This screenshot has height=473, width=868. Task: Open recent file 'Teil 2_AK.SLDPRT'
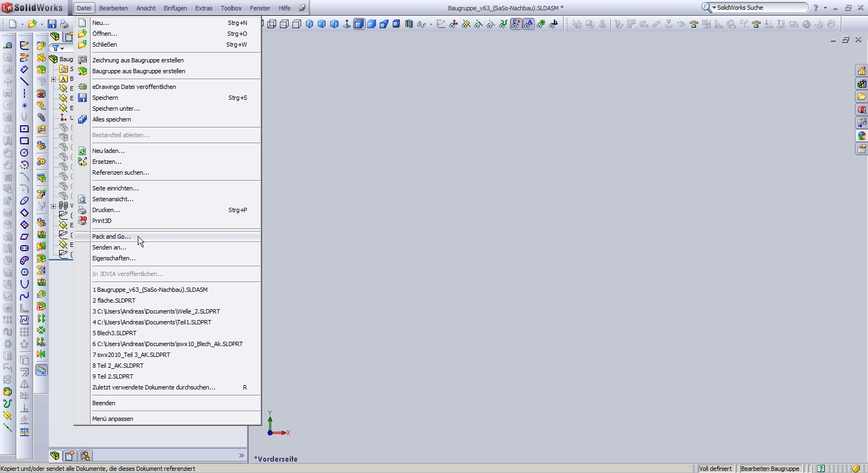coord(167,366)
